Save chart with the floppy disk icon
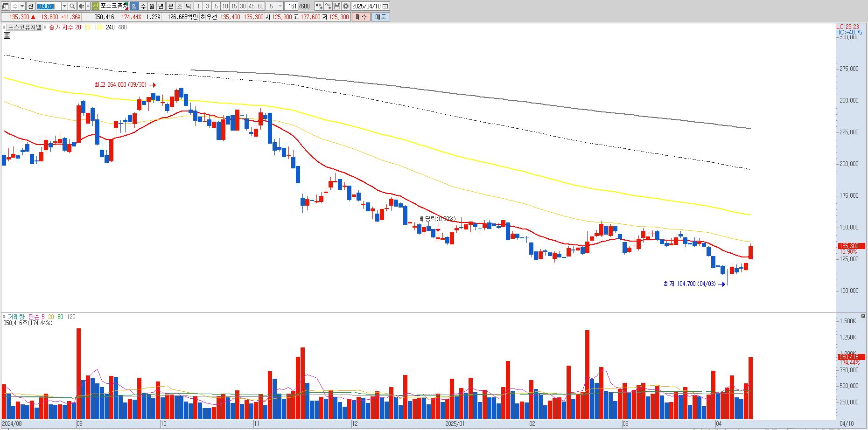 click(337, 6)
